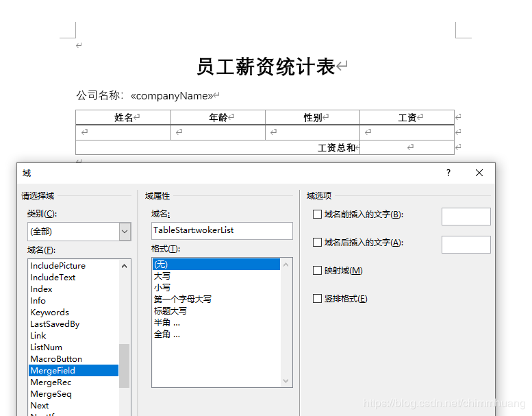
Task: Click the «companyName» merge field in document
Action: coord(172,96)
